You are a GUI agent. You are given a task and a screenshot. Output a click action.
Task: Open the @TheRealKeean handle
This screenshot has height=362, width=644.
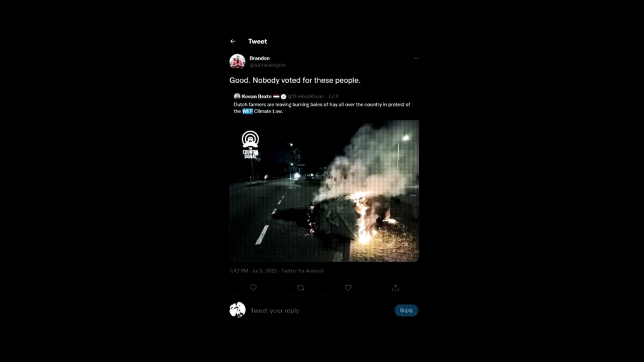tap(306, 97)
